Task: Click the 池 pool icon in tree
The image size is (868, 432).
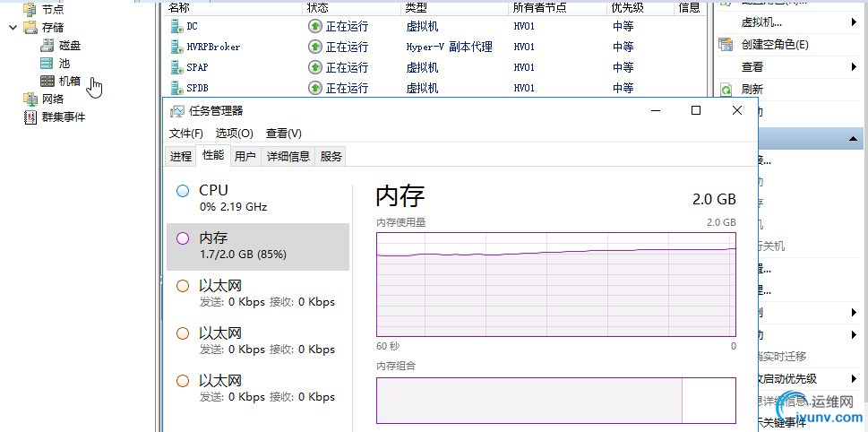Action: pyautogui.click(x=47, y=63)
